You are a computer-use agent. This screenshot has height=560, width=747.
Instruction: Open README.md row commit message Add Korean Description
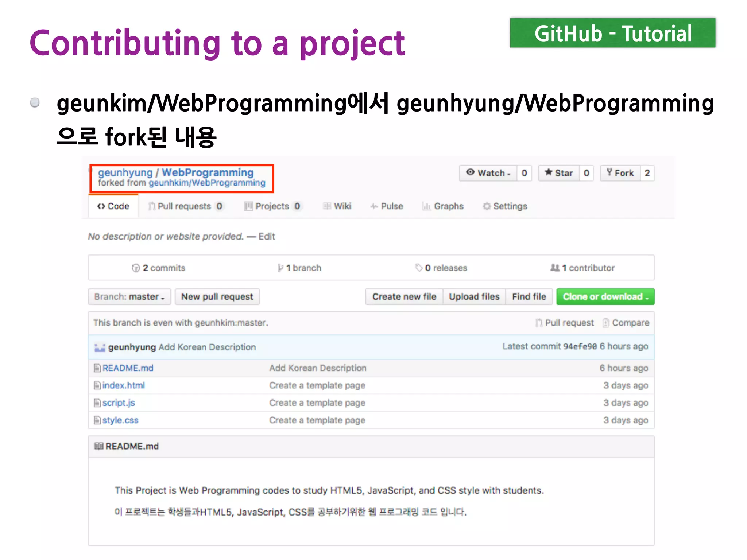pyautogui.click(x=318, y=368)
